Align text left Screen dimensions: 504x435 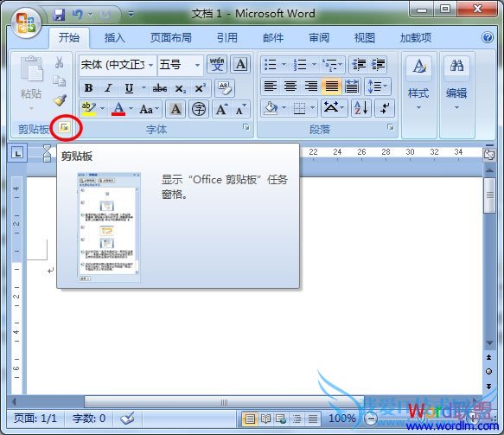tap(271, 86)
